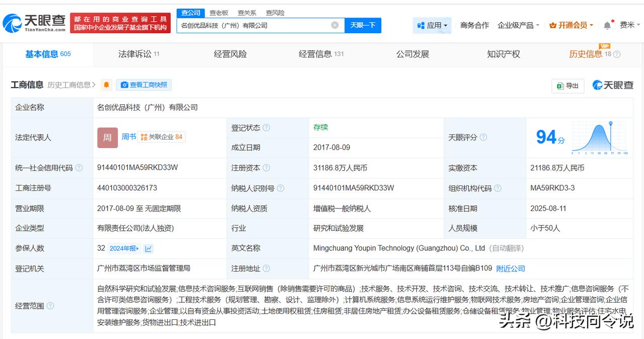This screenshot has width=644, height=339.
Task: Click help icon next to 登记状态
Action: (266, 128)
